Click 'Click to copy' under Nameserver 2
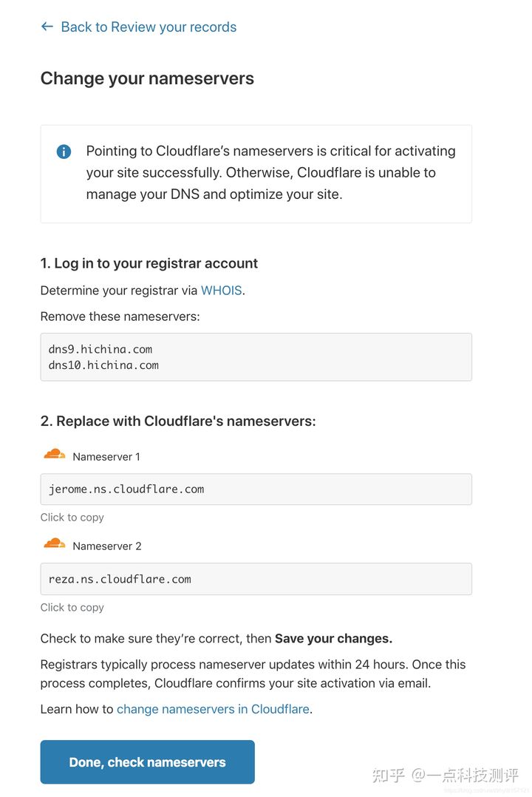Screen dimensions: 532x797 72,608
